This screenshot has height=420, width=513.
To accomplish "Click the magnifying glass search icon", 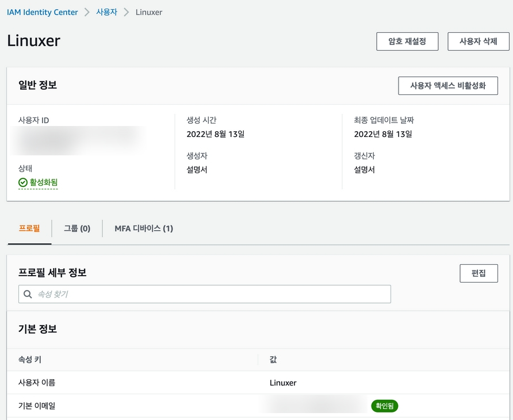I will 28,294.
